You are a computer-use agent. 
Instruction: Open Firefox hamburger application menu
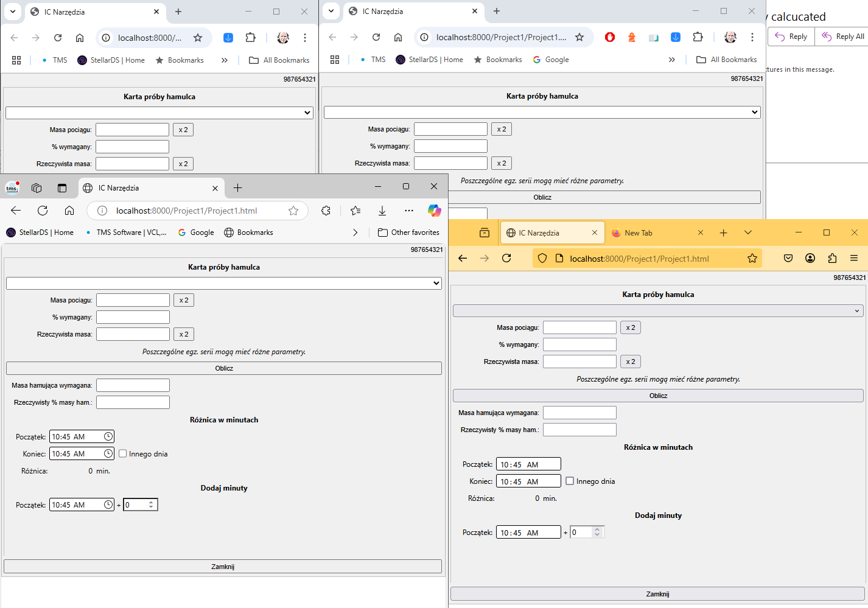[x=854, y=258]
